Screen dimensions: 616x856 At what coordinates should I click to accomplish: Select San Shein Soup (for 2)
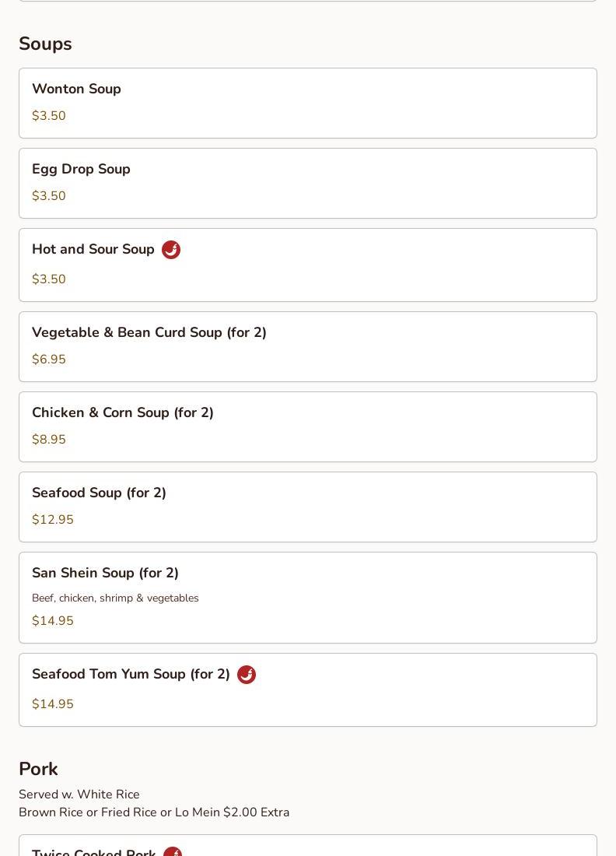point(308,598)
